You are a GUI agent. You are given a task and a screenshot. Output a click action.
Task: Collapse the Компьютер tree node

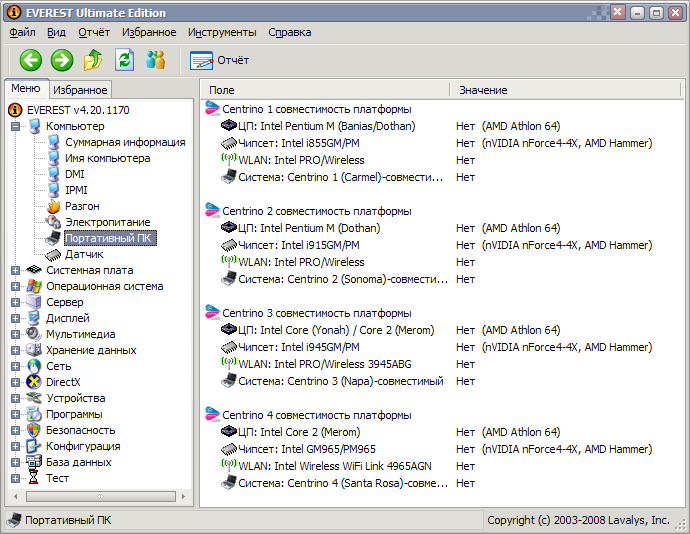(15, 126)
